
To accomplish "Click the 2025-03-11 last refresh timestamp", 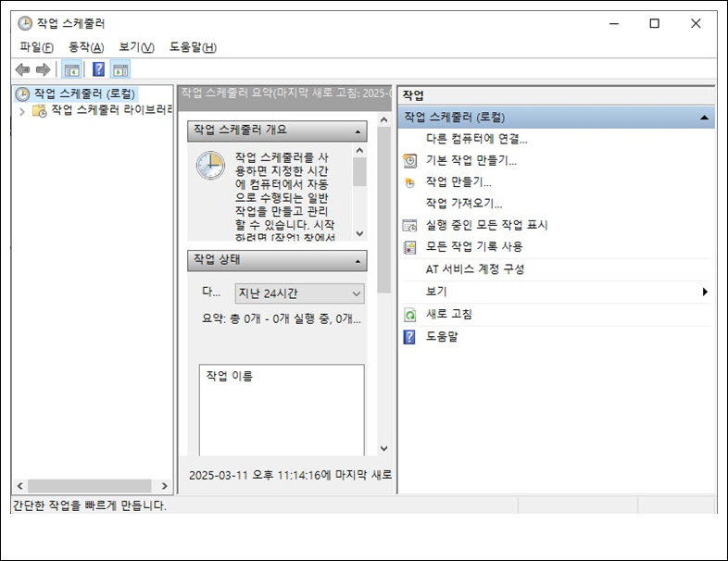I will coord(291,475).
